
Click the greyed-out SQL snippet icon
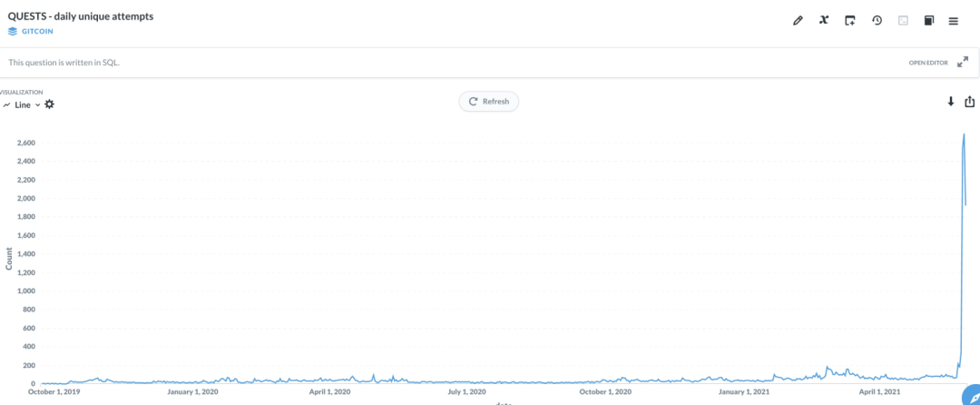903,21
